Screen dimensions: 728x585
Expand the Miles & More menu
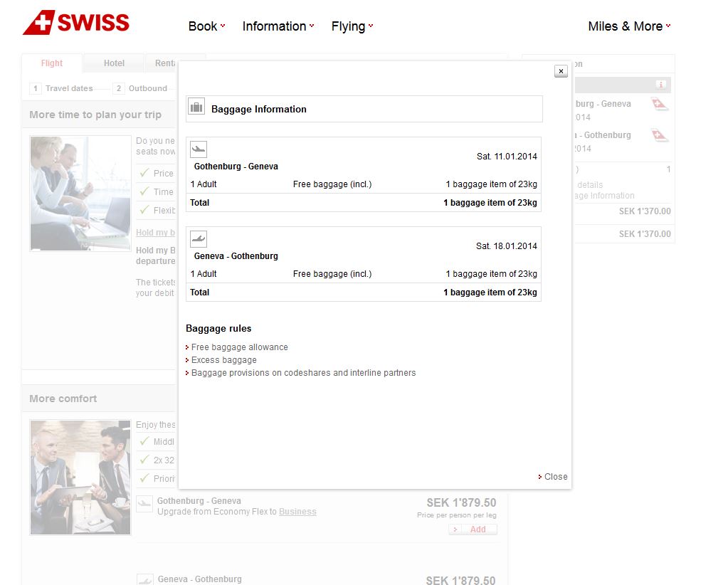pyautogui.click(x=629, y=26)
